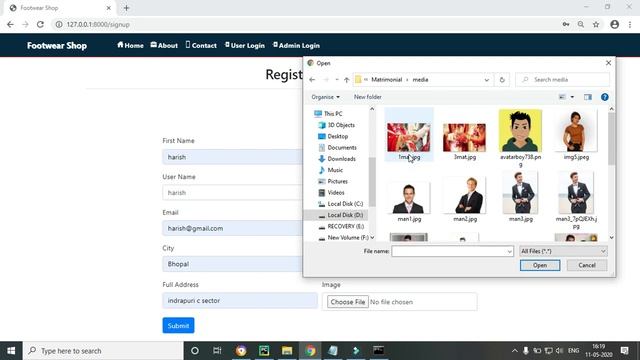Open Documents in the navigation tree
The width and height of the screenshot is (640, 360).
pyautogui.click(x=337, y=148)
